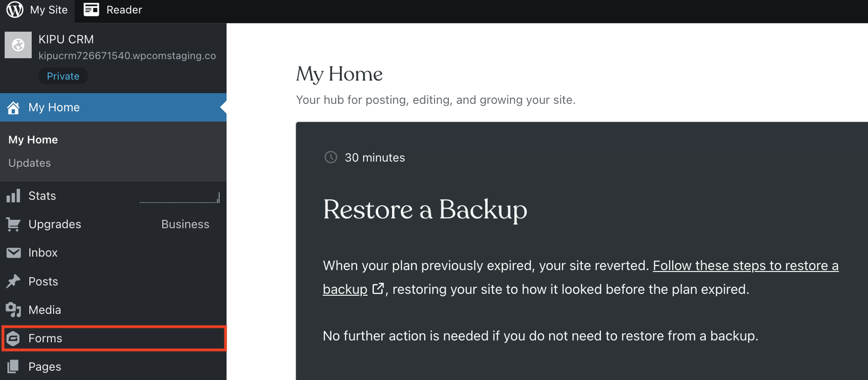Click the Business plan label
The image size is (868, 380).
pos(185,224)
